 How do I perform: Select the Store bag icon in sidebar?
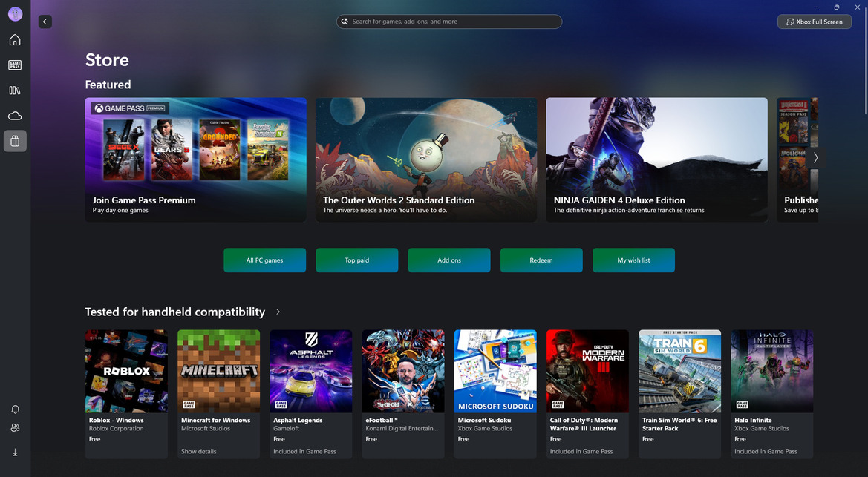tap(15, 141)
